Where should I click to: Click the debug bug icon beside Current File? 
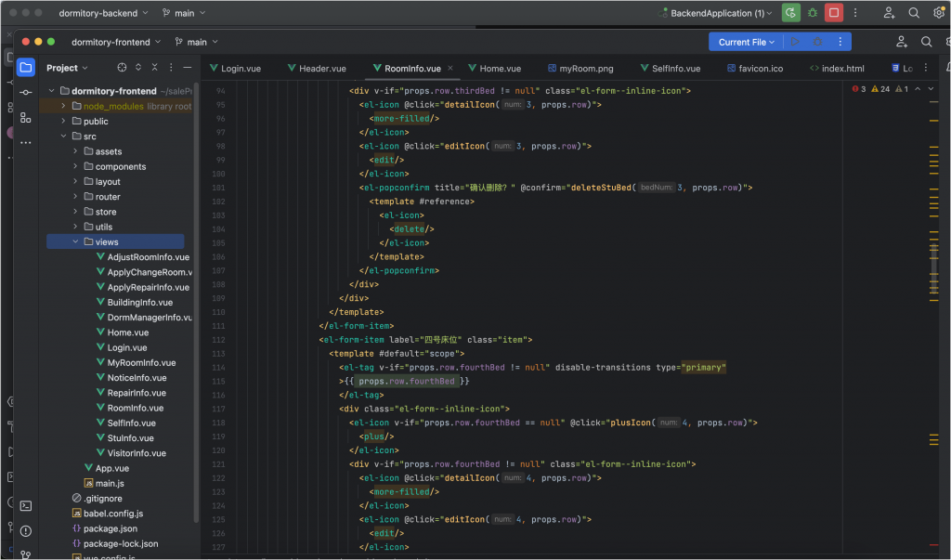[817, 42]
